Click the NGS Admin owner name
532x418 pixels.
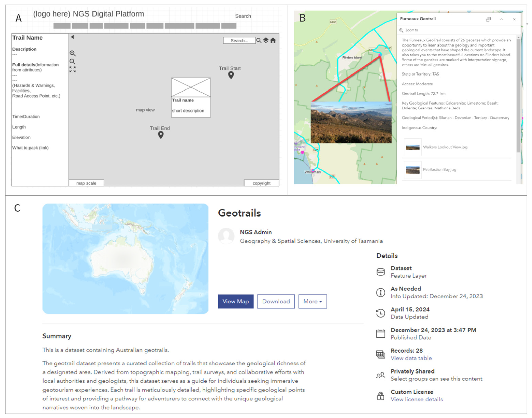(x=256, y=232)
